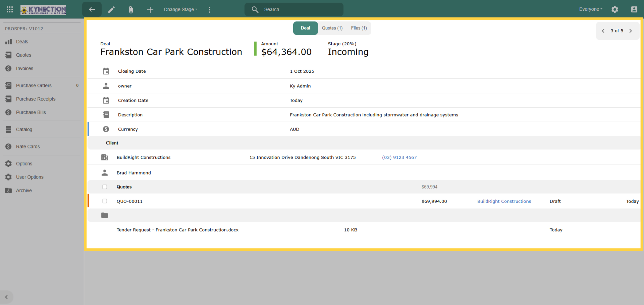Click the paperclip attach file icon
This screenshot has width=644, height=305.
tap(131, 10)
